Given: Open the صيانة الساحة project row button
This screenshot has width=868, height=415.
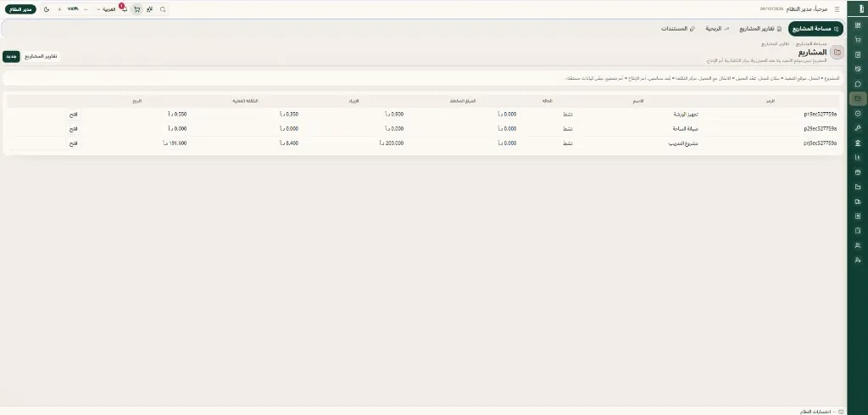Looking at the screenshot, I should 73,128.
